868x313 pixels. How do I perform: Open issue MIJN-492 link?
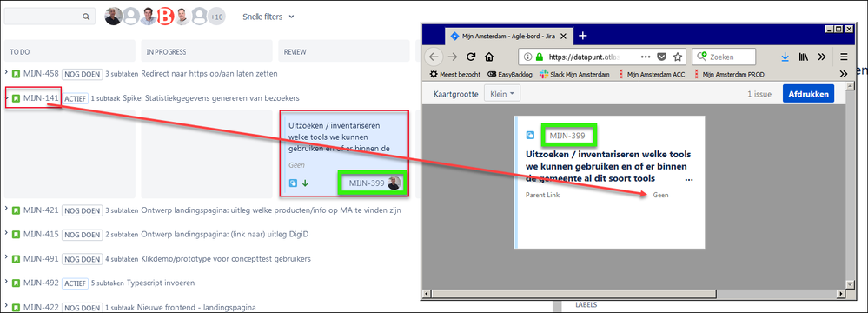[41, 283]
